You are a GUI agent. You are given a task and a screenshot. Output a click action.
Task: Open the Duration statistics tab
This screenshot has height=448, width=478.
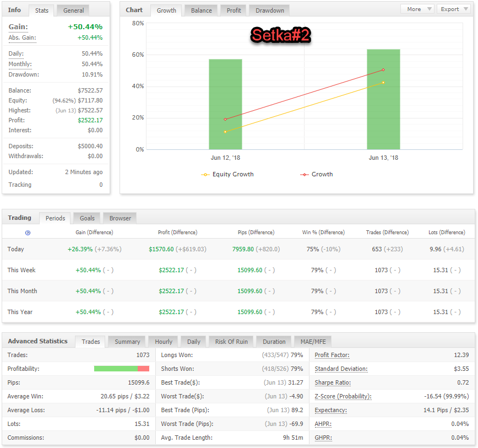click(x=274, y=342)
